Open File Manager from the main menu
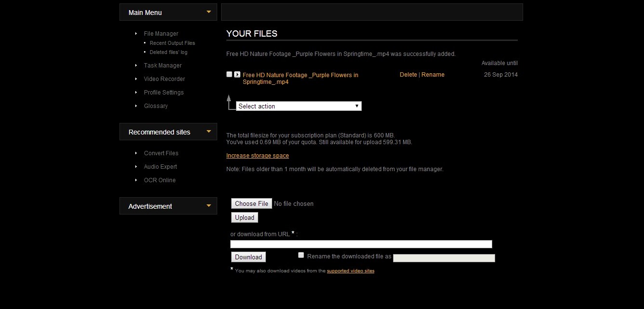 [161, 34]
